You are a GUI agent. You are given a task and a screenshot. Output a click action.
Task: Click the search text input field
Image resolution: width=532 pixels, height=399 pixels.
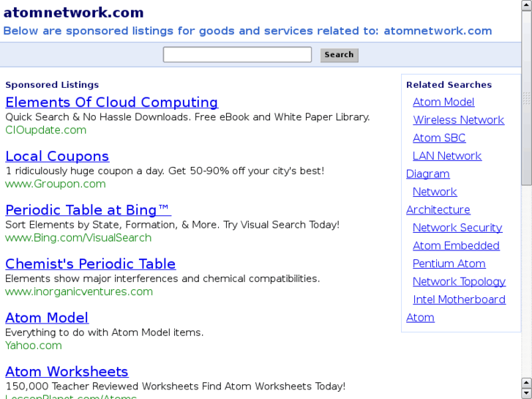click(x=237, y=55)
